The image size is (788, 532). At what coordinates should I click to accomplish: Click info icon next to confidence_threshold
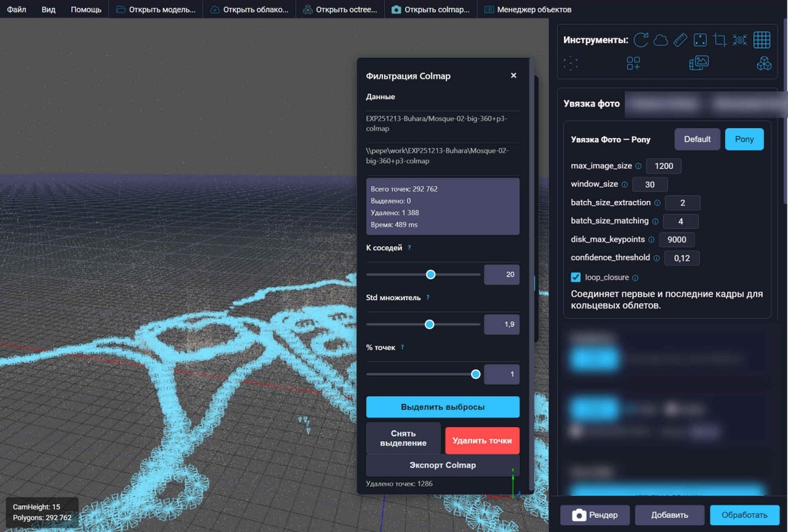(x=657, y=258)
